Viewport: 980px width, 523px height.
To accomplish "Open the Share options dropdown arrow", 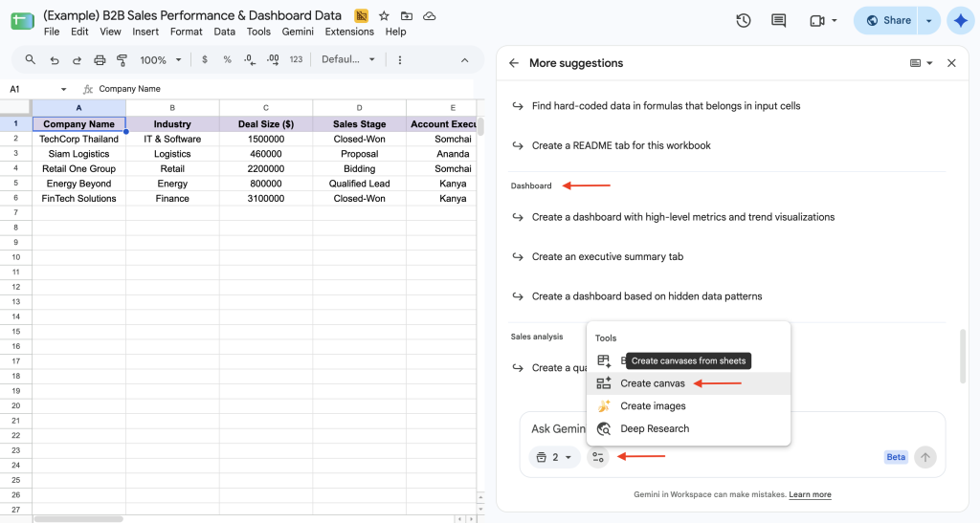I will [928, 21].
